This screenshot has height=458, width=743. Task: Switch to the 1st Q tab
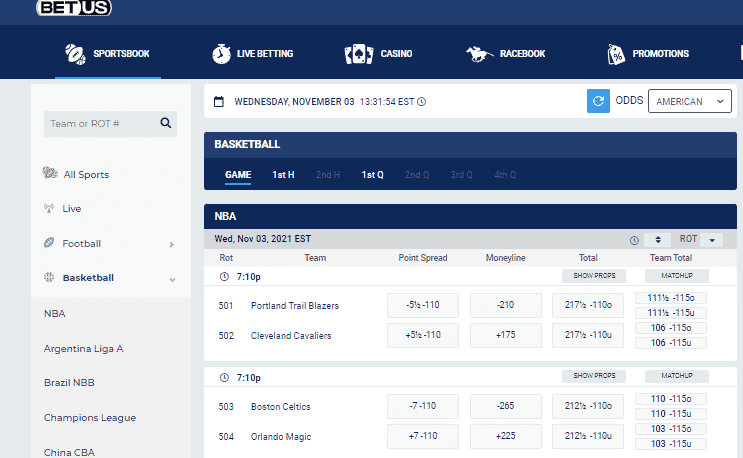[372, 175]
